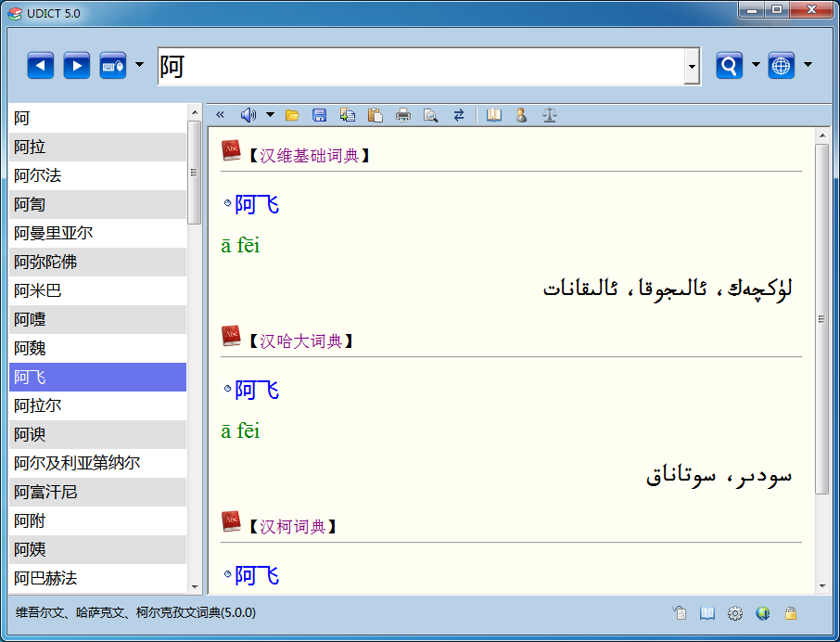Expand the search input history dropdown
This screenshot has width=840, height=642.
pos(692,67)
